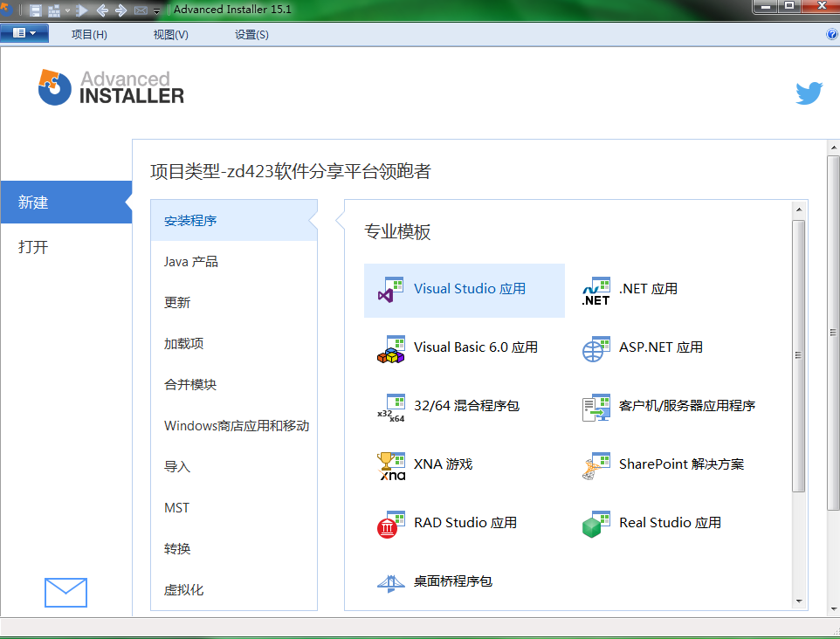Image resolution: width=840 pixels, height=639 pixels.
Task: Open the 项目(H) menu
Action: [89, 35]
